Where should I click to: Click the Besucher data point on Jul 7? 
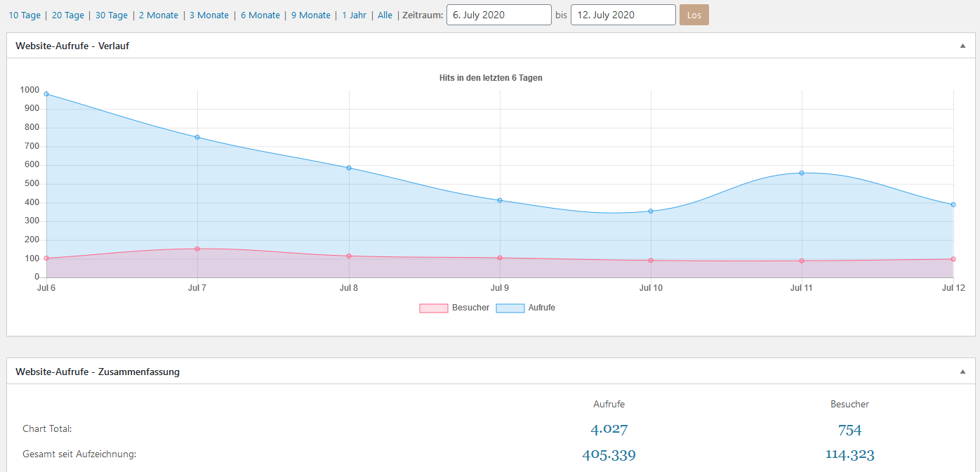[x=197, y=249]
